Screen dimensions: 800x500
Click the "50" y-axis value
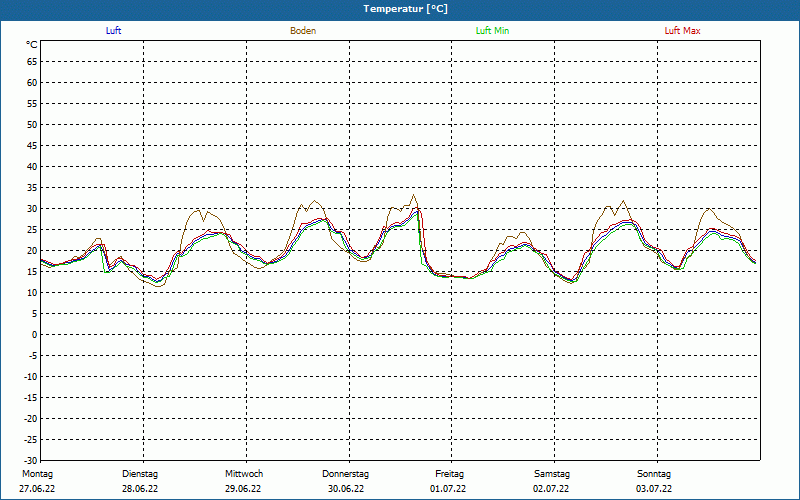coord(32,124)
